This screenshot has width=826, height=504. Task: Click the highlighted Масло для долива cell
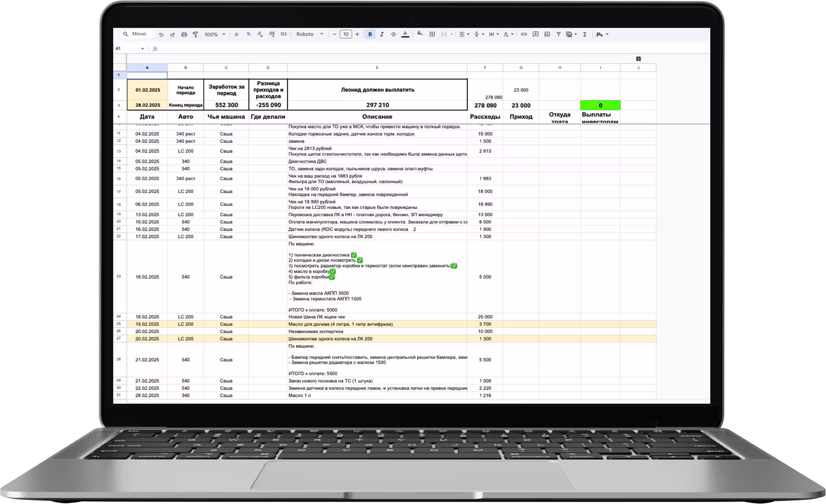tap(377, 324)
